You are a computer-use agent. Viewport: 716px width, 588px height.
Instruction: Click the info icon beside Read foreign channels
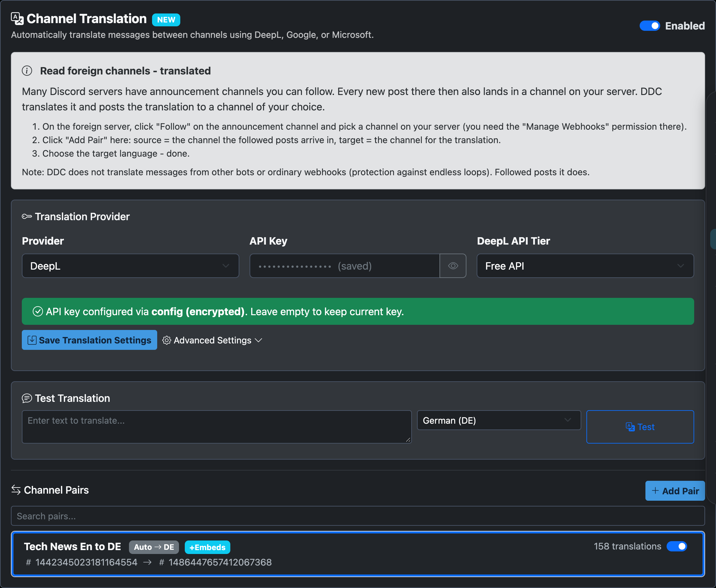pyautogui.click(x=27, y=71)
